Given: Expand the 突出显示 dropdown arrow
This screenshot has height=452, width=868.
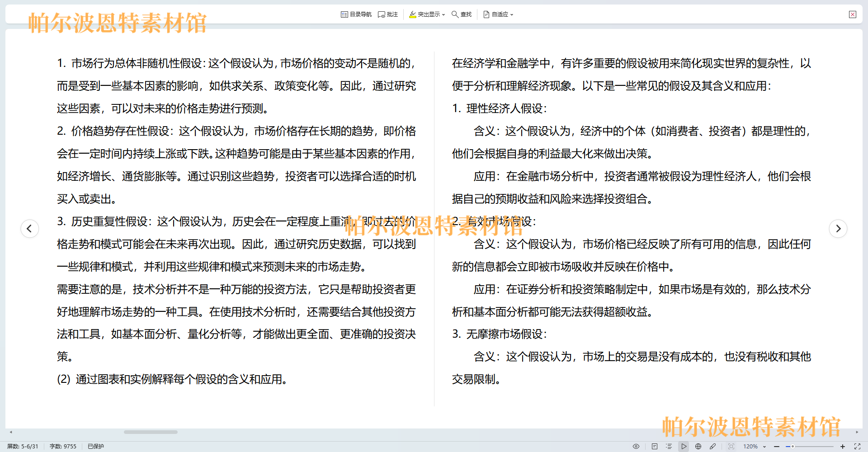Looking at the screenshot, I should point(443,14).
